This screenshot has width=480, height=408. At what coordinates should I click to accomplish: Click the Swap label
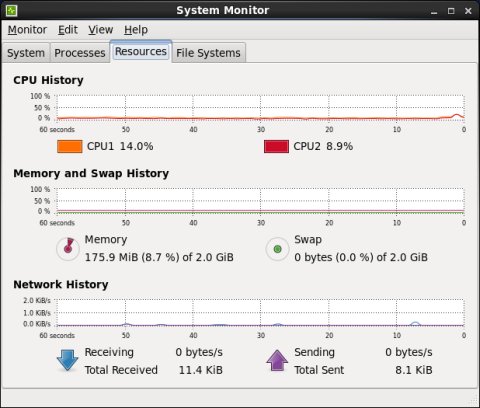(x=308, y=240)
